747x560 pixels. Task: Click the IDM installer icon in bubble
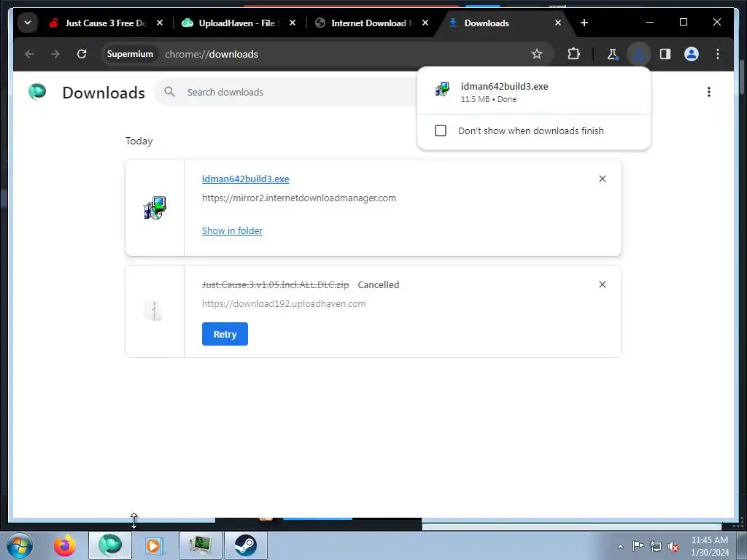point(442,89)
